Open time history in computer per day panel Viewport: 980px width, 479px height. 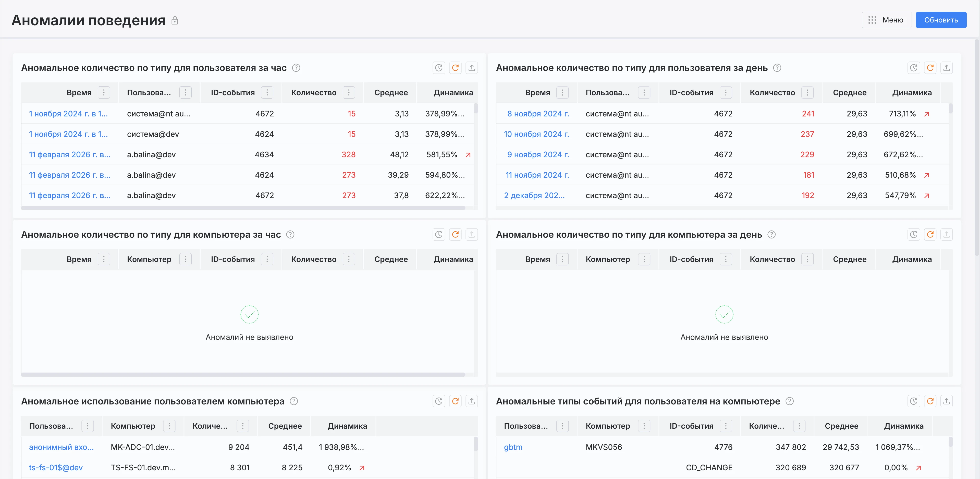coord(914,235)
